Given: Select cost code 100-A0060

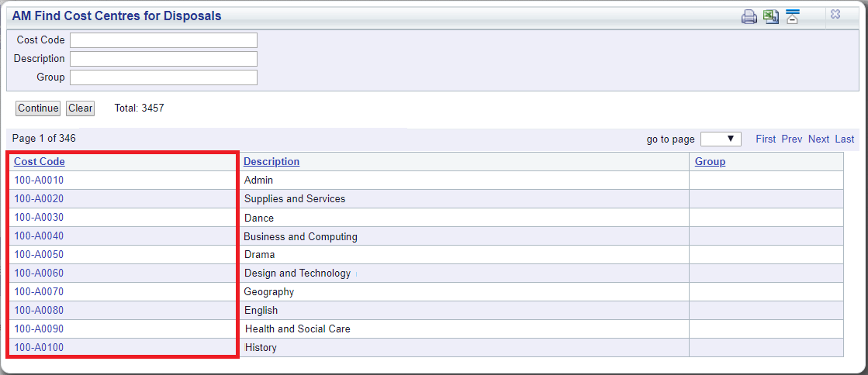Looking at the screenshot, I should click(39, 273).
